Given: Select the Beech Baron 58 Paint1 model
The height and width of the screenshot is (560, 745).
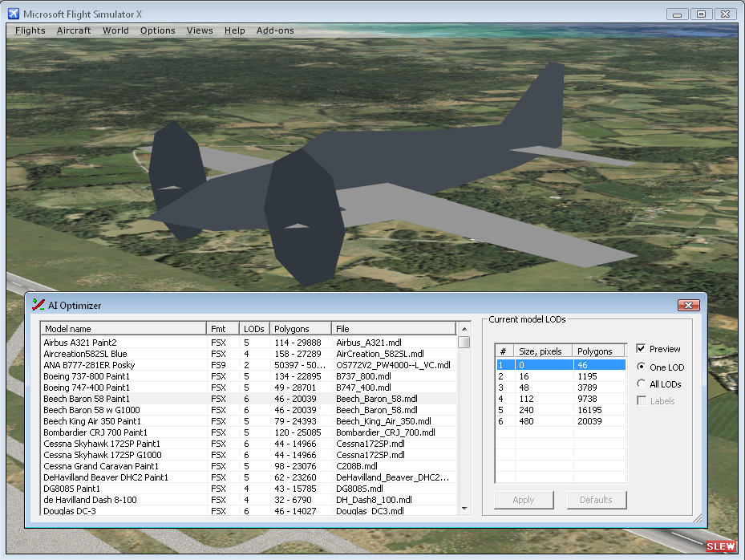Looking at the screenshot, I should click(249, 399).
